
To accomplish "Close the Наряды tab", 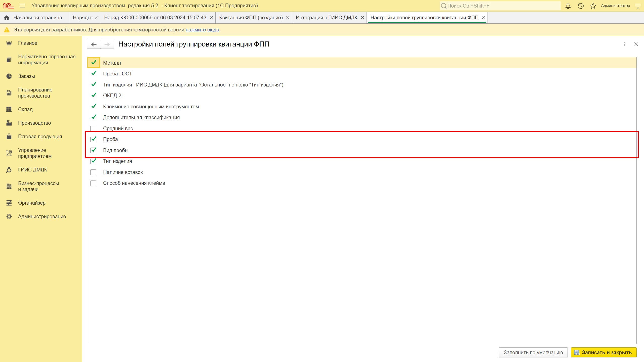I will 96,18.
